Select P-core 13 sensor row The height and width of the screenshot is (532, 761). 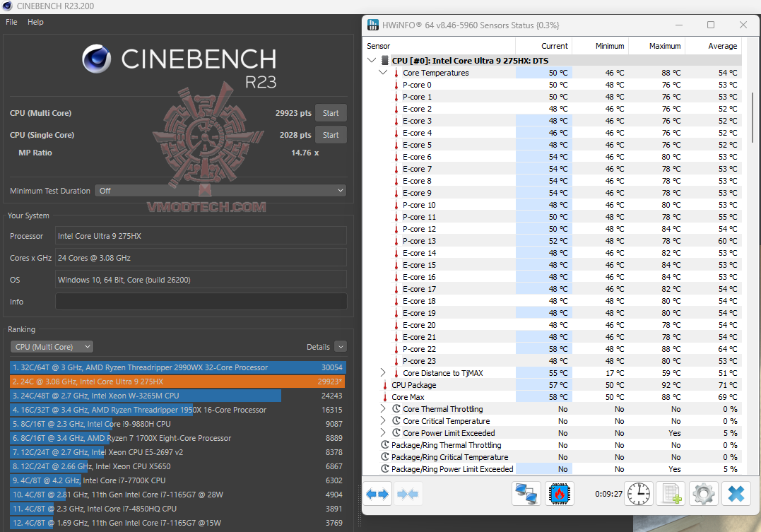[553, 241]
